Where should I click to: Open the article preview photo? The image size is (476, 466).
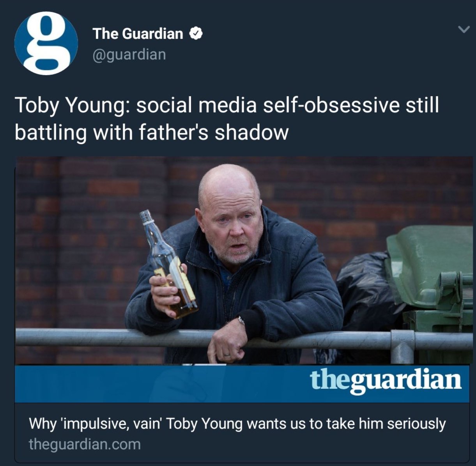(x=242, y=260)
